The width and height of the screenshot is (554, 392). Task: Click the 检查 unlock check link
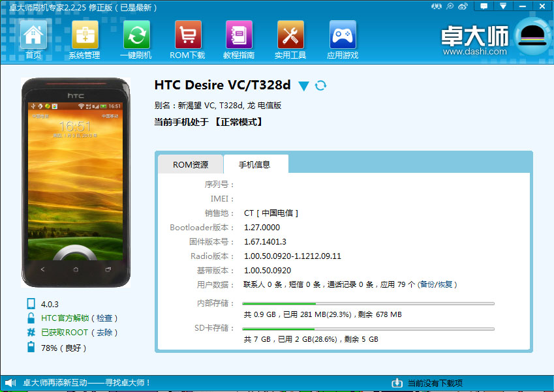[x=104, y=318]
